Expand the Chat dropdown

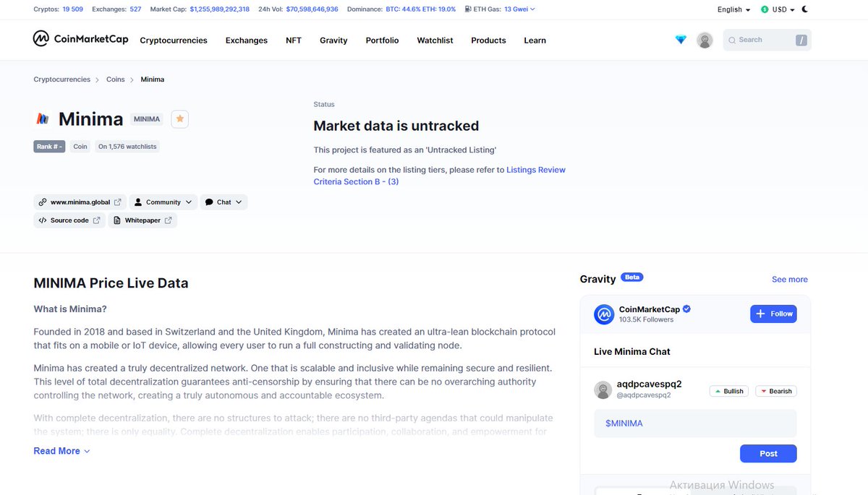point(224,202)
